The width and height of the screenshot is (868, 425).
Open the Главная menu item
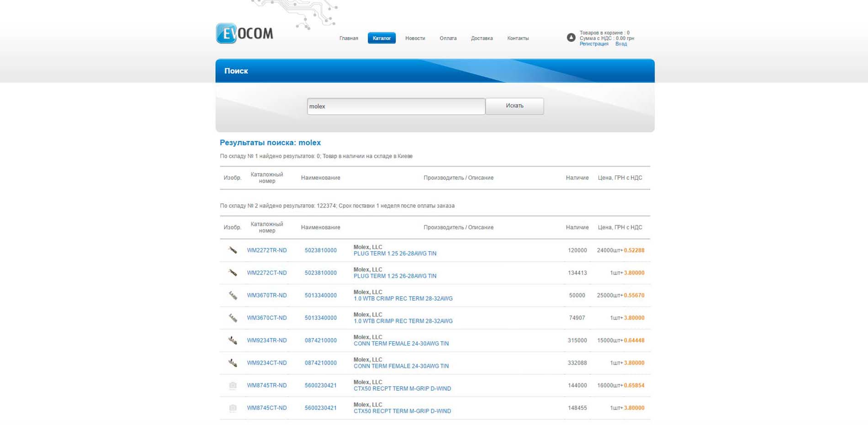349,38
